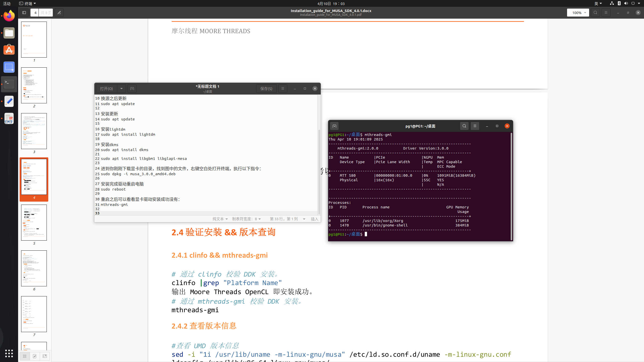Maximize the text editor window
The width and height of the screenshot is (644, 362).
click(305, 88)
